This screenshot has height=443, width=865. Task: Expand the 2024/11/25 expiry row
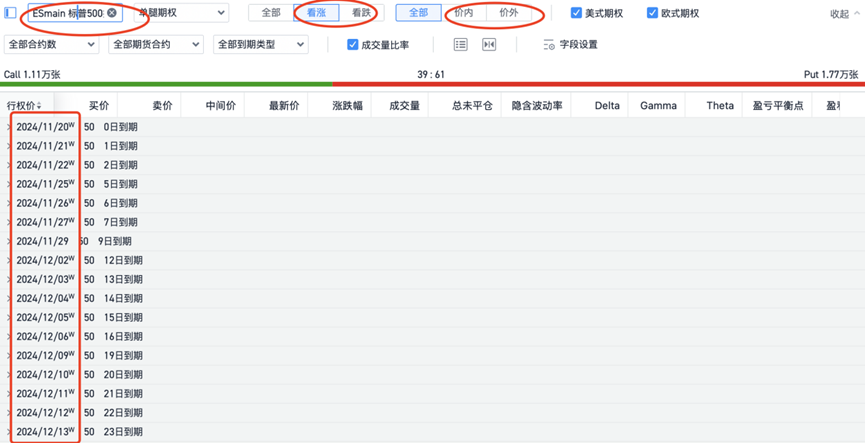coord(8,184)
